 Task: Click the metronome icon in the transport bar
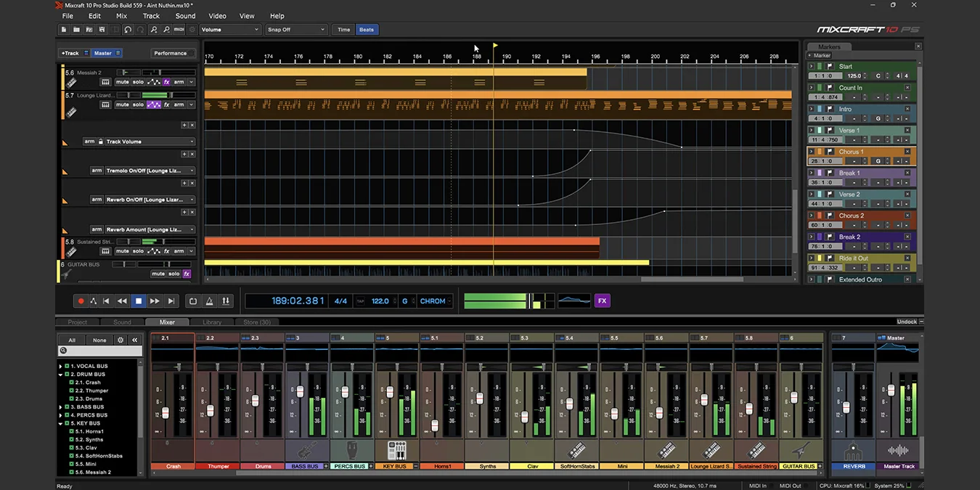tap(208, 300)
